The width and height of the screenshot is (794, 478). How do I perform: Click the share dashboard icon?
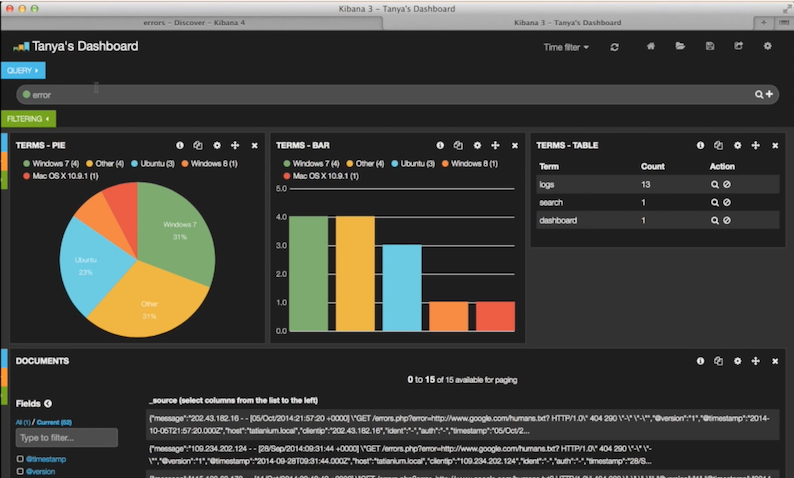pos(739,46)
